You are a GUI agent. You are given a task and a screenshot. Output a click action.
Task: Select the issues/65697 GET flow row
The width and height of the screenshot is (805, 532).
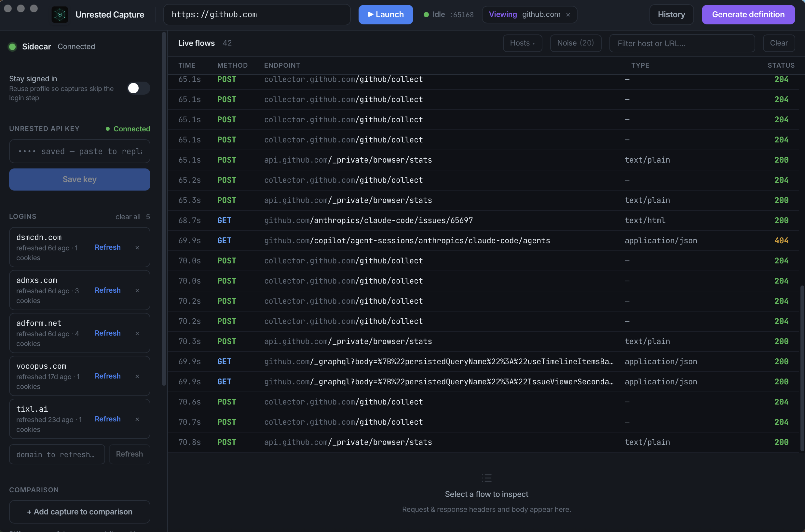[x=484, y=220]
